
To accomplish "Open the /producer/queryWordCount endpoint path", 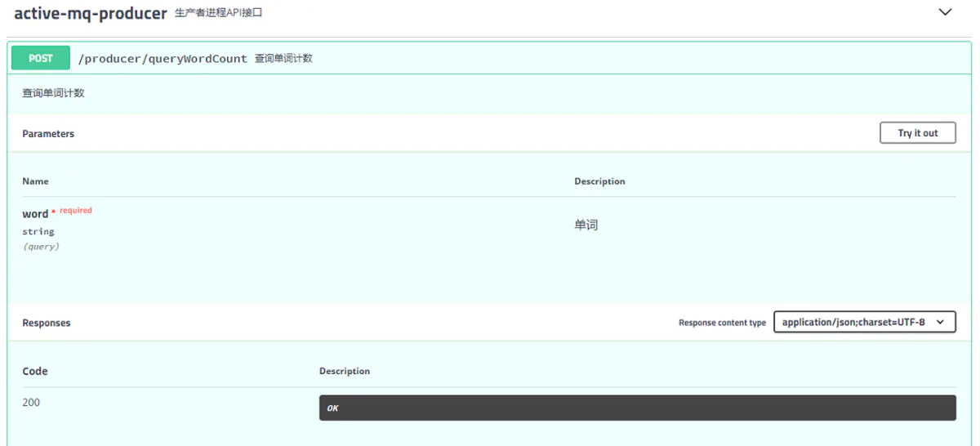I will 163,59.
